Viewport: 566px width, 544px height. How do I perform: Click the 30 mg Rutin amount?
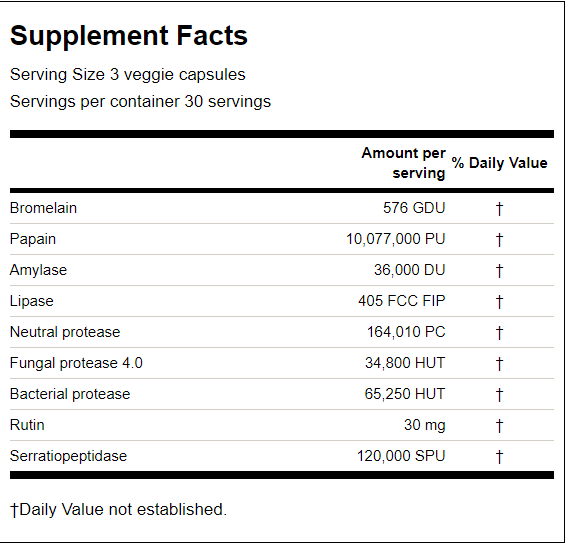(425, 425)
